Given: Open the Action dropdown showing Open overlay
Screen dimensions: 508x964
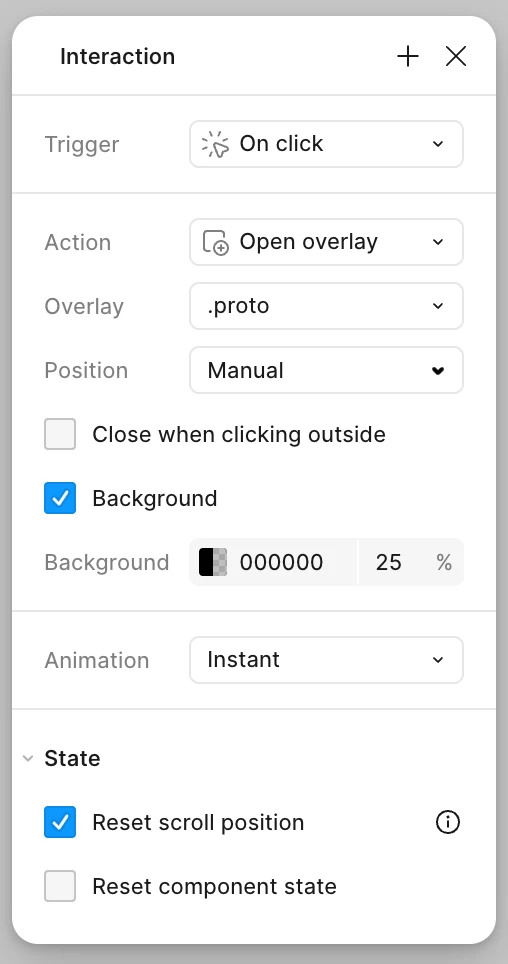Looking at the screenshot, I should 326,242.
